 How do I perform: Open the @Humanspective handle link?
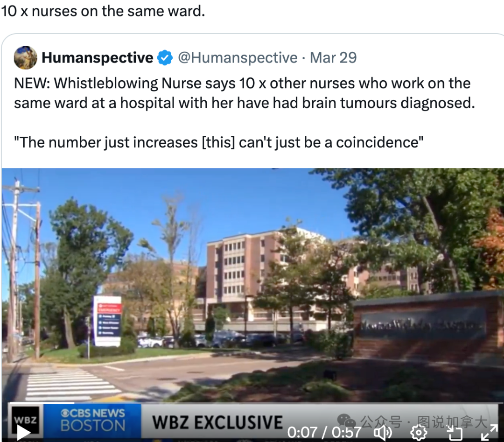click(x=238, y=58)
